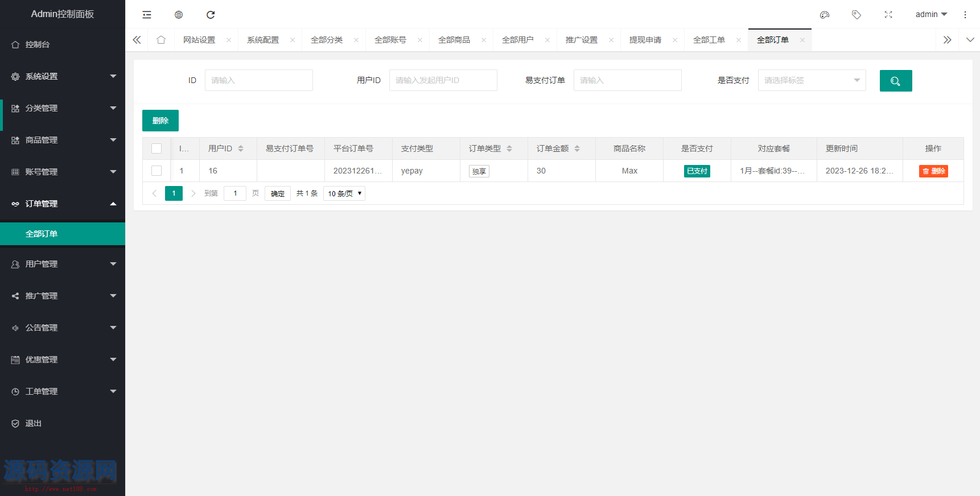
Task: Go to the home tab icon
Action: pos(161,40)
